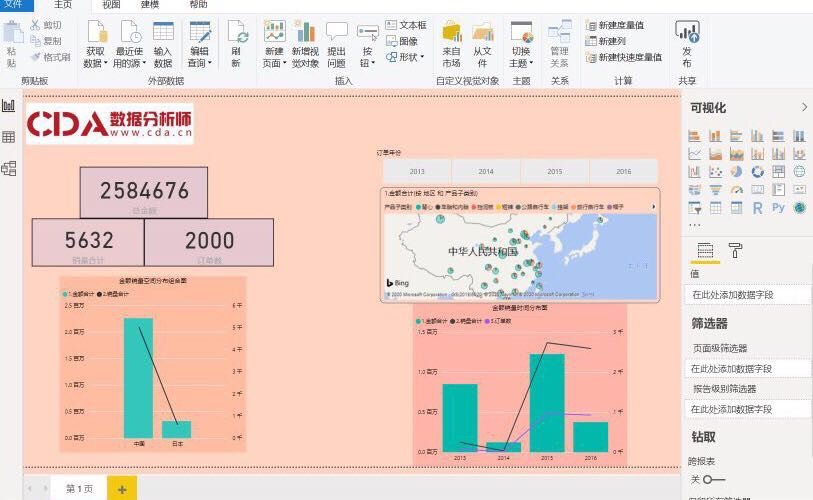813x500 pixels.
Task: Click the 新增视觉对象 button
Action: pos(305,44)
